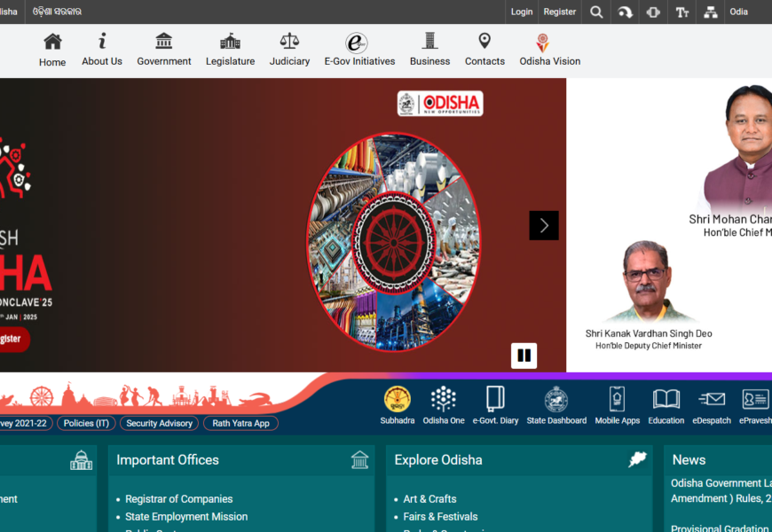
Task: Advance banner with next arrow
Action: pyautogui.click(x=544, y=225)
